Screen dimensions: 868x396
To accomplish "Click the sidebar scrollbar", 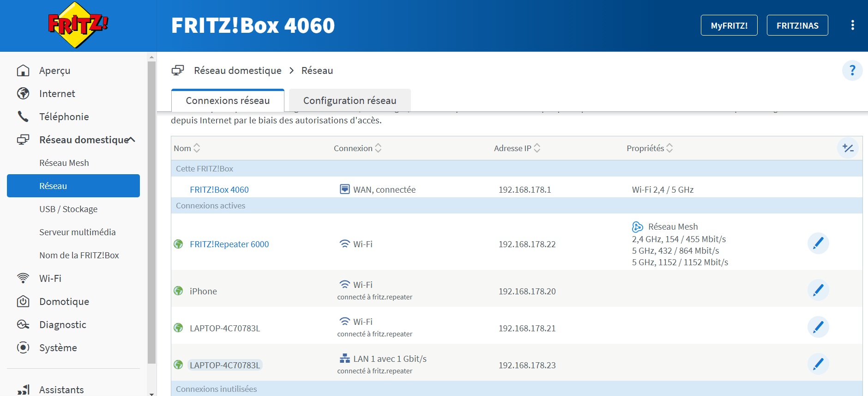I will tap(151, 213).
